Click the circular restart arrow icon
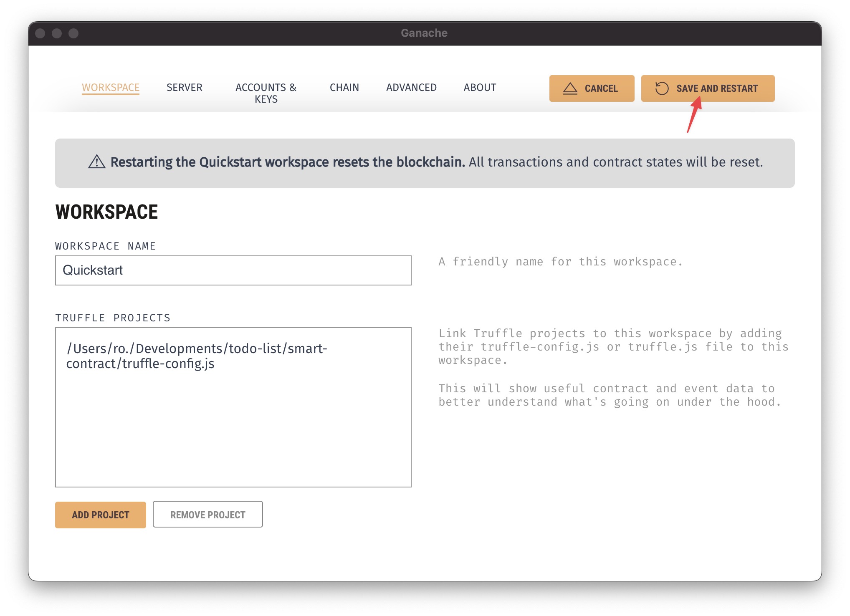Screen dimensions: 850x616 (662, 88)
